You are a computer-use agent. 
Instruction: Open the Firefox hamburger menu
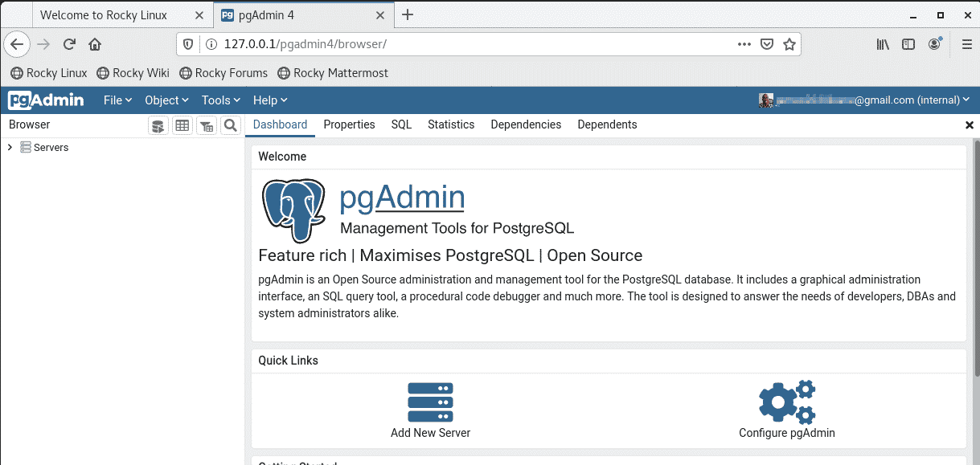[x=967, y=45]
